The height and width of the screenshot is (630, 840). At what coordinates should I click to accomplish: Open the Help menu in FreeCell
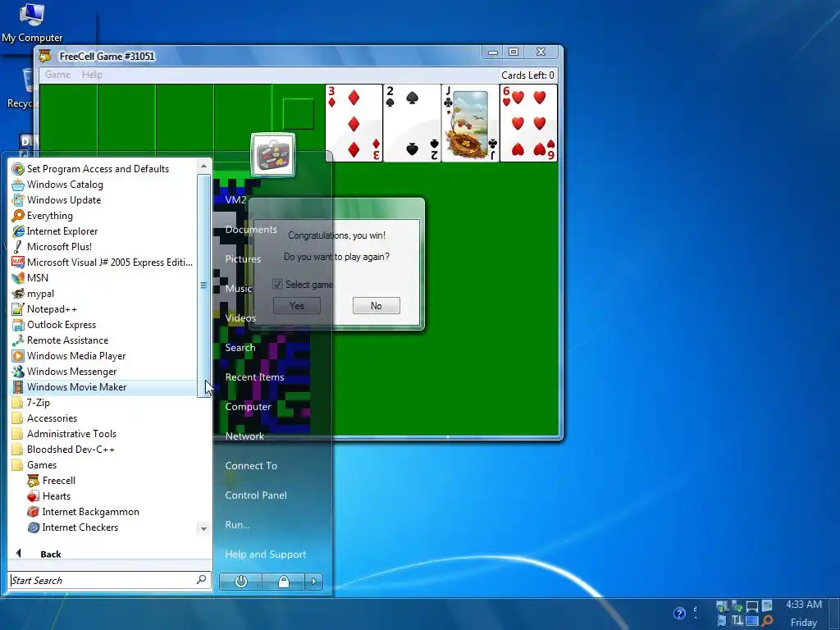92,75
